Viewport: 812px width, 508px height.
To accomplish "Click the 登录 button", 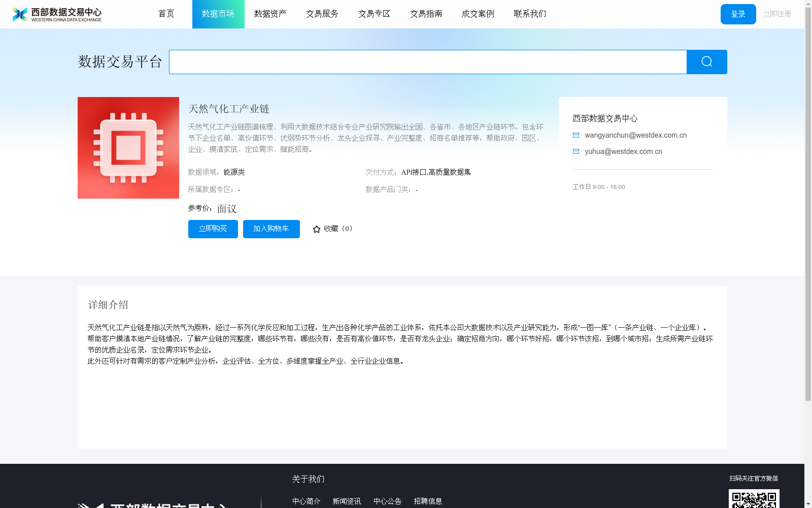I will tap(738, 14).
